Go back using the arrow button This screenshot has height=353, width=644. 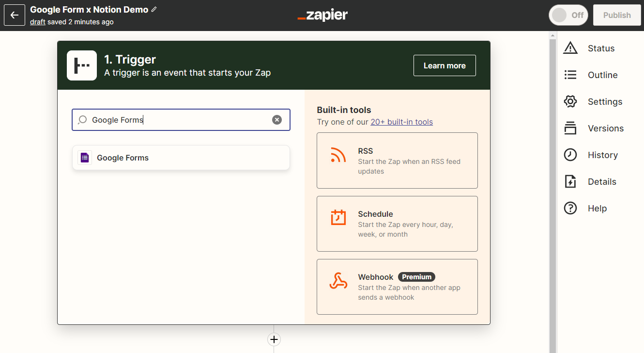(x=15, y=15)
